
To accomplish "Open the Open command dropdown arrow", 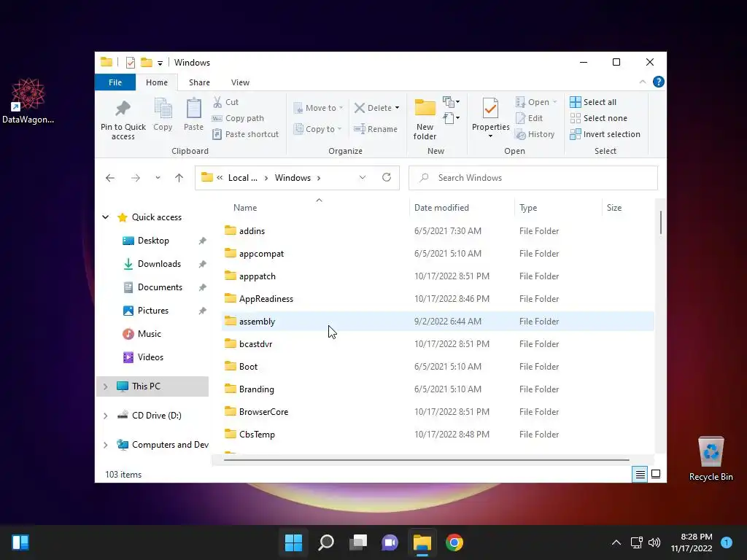I will (x=554, y=102).
